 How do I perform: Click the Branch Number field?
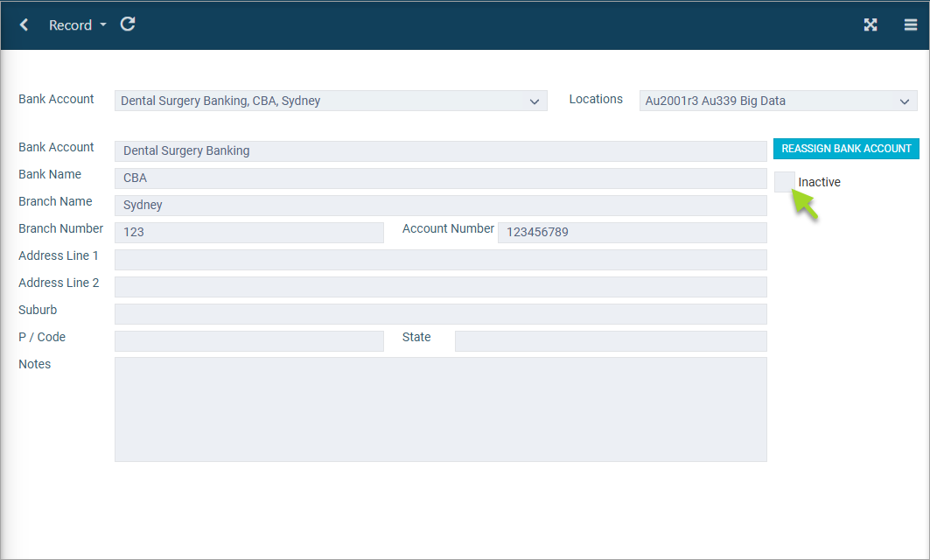(248, 233)
